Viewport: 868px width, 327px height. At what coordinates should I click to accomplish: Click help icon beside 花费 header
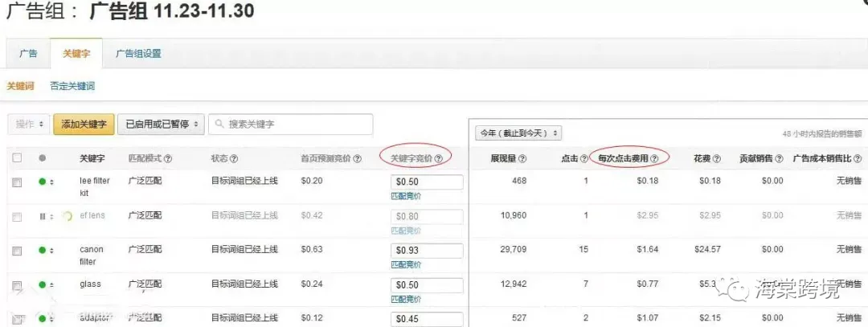[x=716, y=159]
